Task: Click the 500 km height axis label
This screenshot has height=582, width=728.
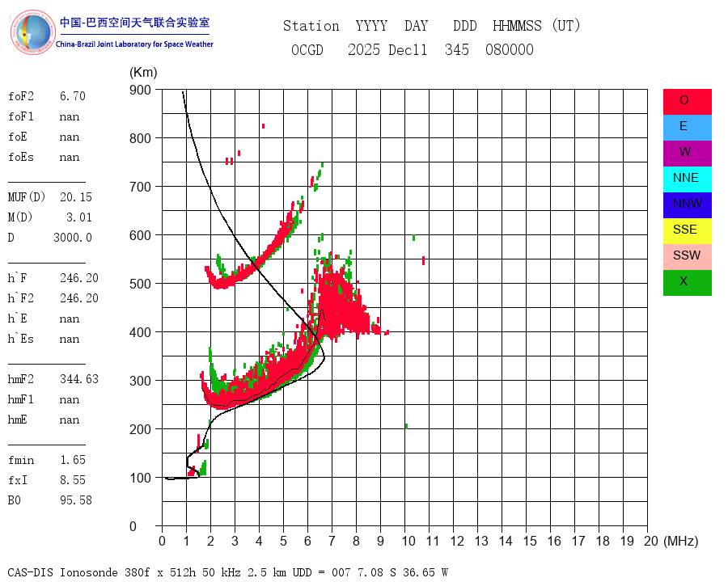Action: point(140,284)
